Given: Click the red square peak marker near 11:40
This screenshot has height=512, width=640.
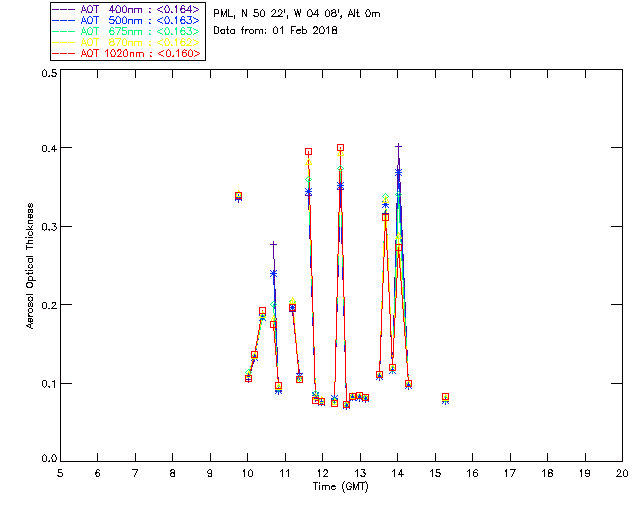Looking at the screenshot, I should pos(309,152).
